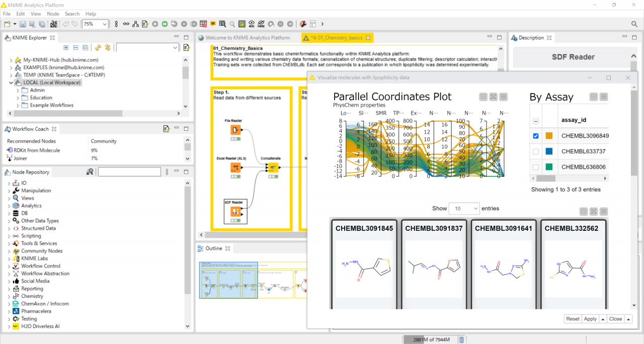This screenshot has width=644, height=344.
Task: Click the Configure node checklist toolbar icon
Action: point(145,24)
